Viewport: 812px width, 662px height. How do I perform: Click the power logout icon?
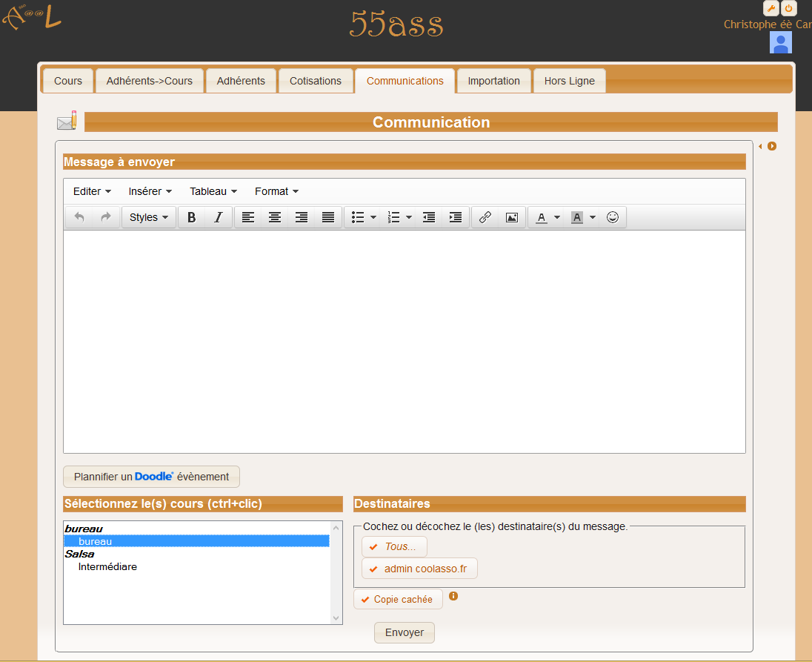pos(789,8)
